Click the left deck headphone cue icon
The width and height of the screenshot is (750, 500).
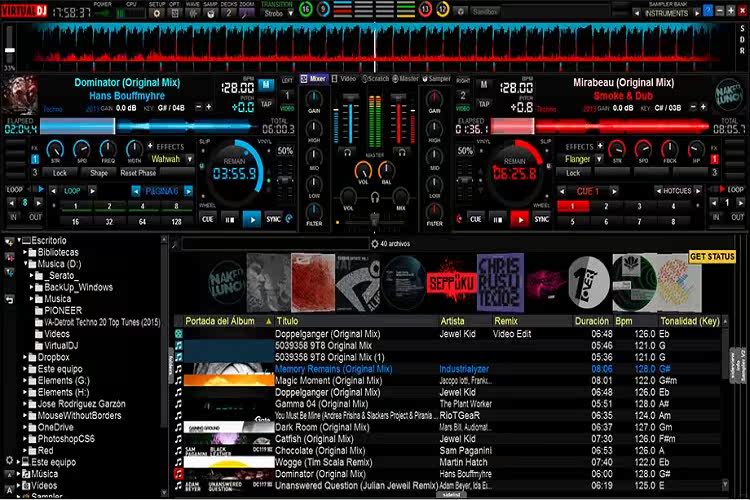[x=348, y=152]
